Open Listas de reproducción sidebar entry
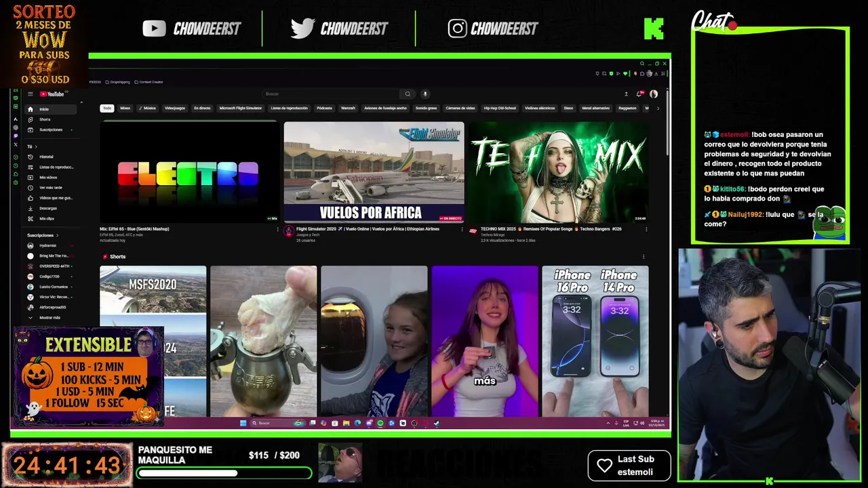This screenshot has height=488, width=868. click(52, 167)
